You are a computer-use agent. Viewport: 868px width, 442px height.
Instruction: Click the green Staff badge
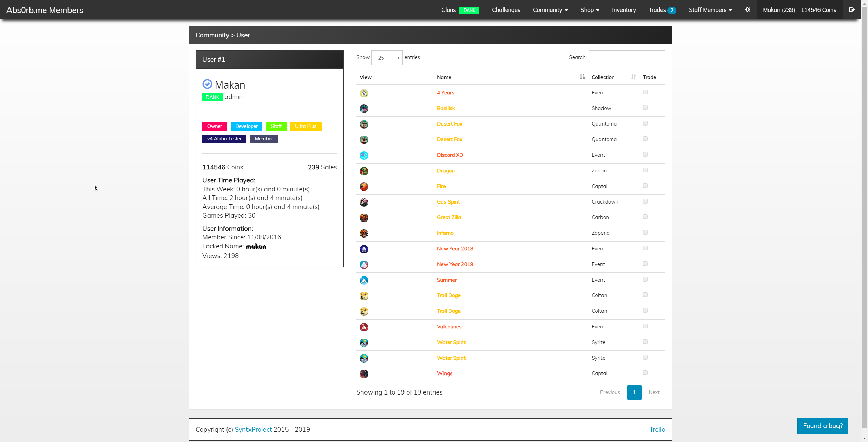coord(276,126)
